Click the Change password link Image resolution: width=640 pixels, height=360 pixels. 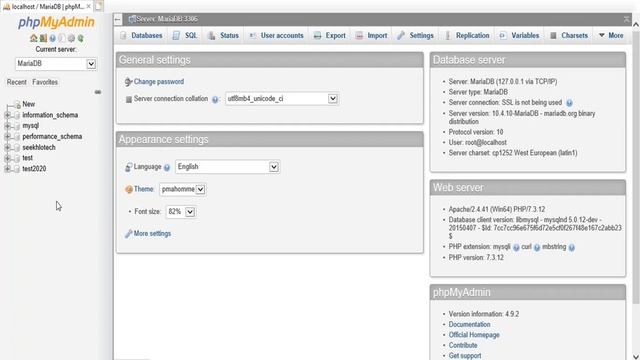(159, 82)
